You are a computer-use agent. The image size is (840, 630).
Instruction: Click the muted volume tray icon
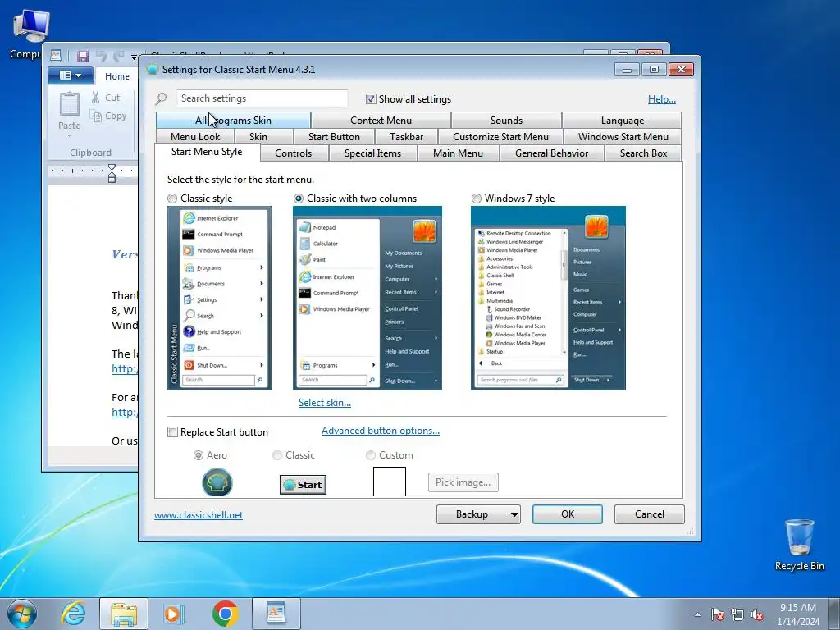[757, 615]
